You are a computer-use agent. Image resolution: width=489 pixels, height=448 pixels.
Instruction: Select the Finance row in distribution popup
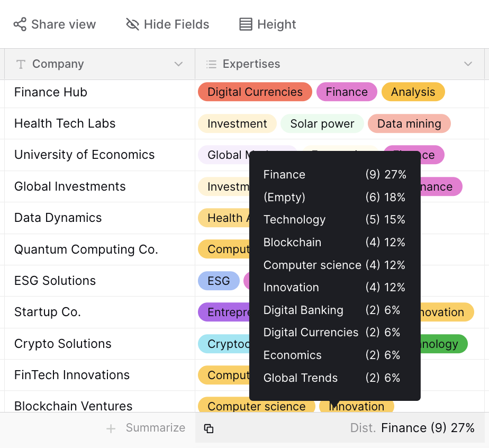click(x=334, y=175)
